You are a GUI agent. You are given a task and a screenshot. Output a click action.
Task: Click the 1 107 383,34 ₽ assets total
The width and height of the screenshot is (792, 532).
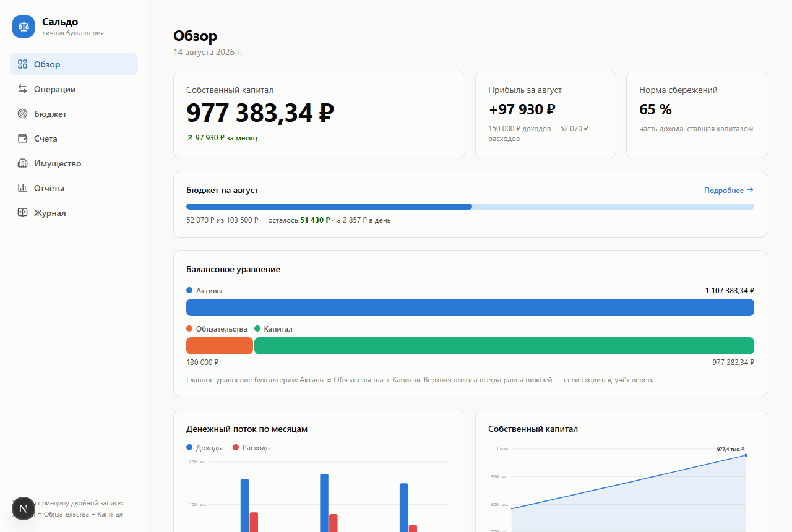[x=730, y=291]
